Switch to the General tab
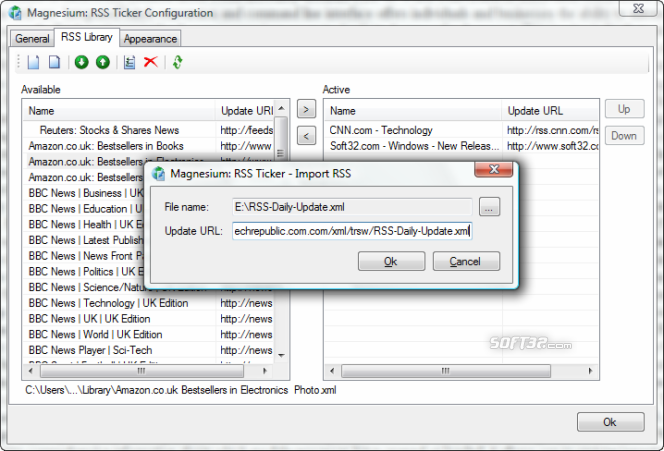The height and width of the screenshot is (451, 664). (32, 39)
